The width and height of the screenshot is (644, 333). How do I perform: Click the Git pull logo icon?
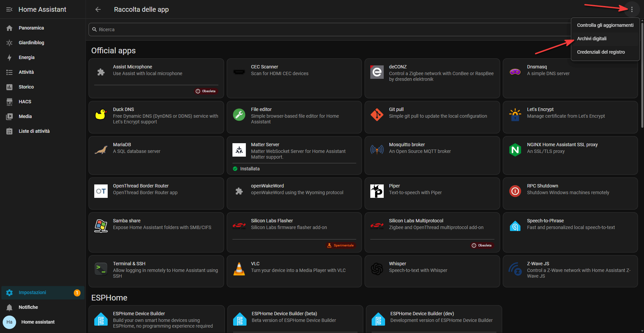click(377, 115)
